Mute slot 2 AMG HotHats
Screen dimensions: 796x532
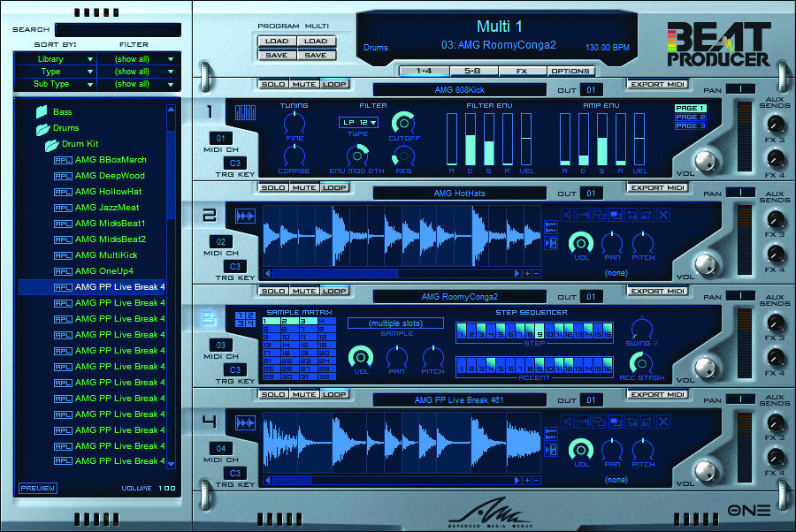tap(304, 187)
